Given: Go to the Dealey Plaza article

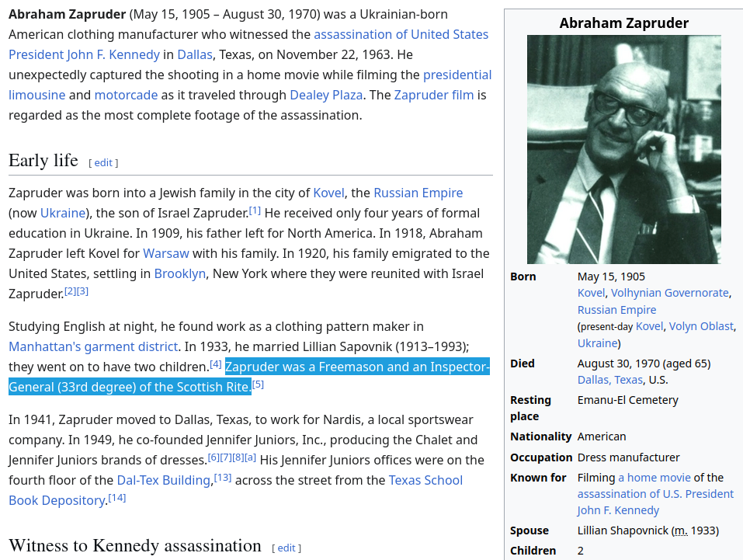Looking at the screenshot, I should (326, 95).
